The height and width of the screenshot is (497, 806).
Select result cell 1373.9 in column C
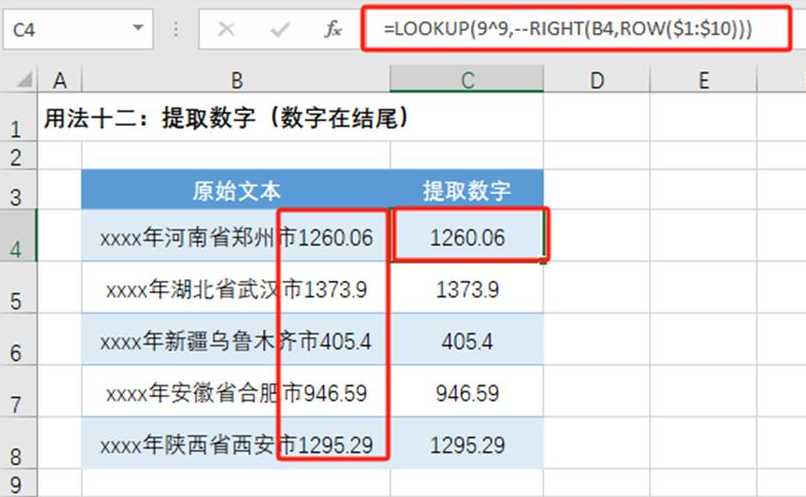click(467, 288)
